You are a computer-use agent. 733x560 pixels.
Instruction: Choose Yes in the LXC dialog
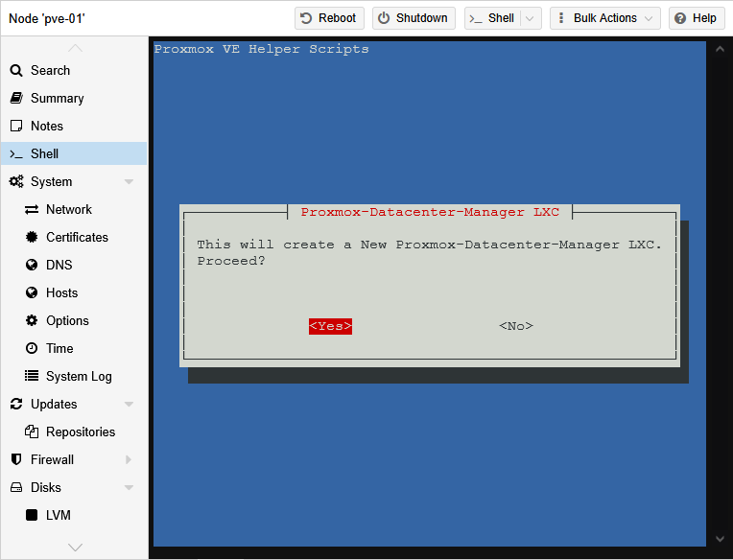330,326
